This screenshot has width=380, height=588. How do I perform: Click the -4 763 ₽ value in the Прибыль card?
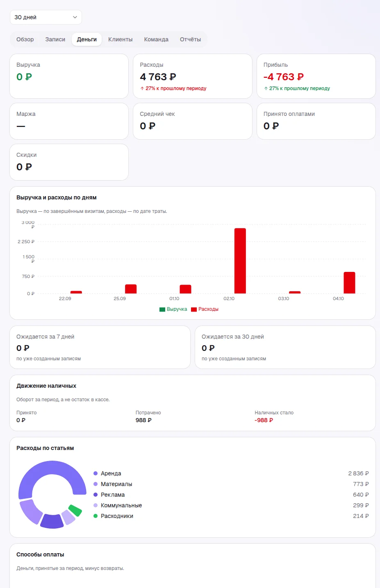click(284, 77)
